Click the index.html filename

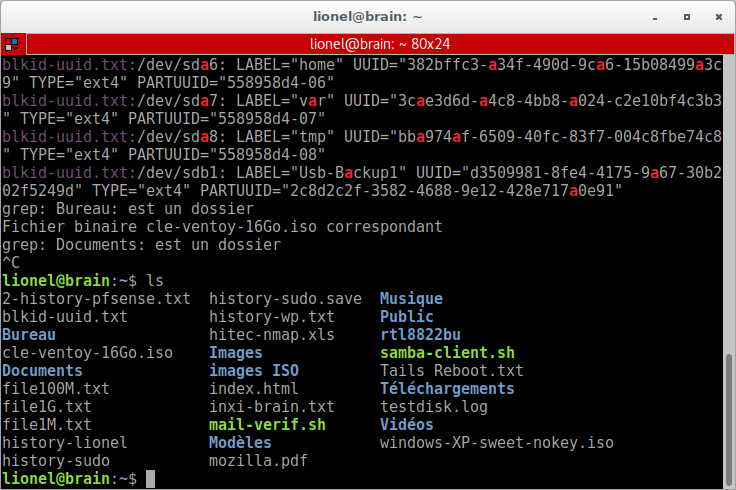(253, 389)
